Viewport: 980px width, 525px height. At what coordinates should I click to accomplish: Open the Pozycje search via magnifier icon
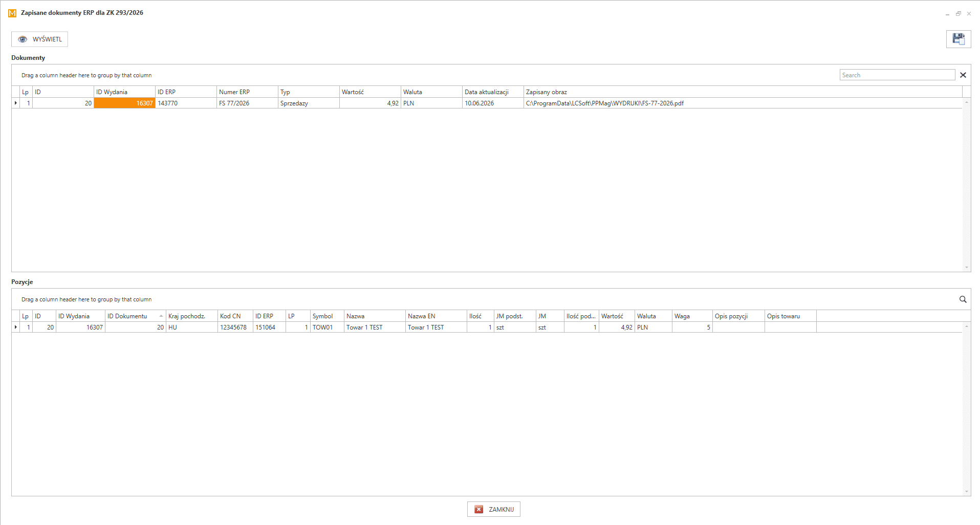tap(963, 299)
